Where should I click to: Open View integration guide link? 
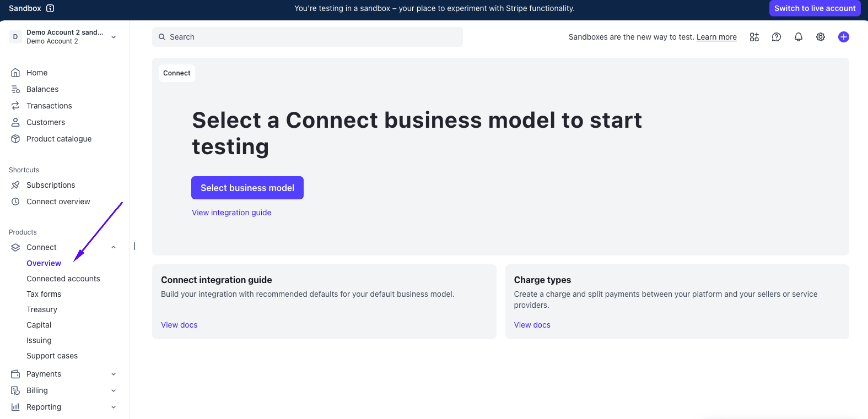coord(231,213)
